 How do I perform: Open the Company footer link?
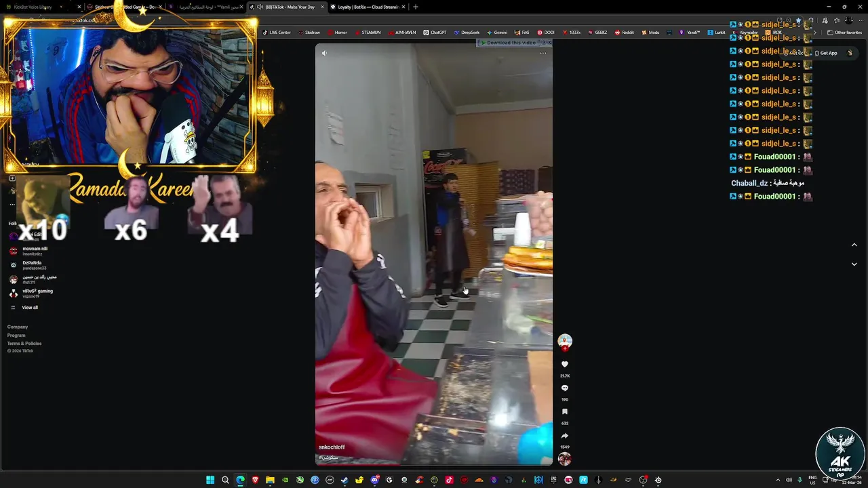click(18, 327)
